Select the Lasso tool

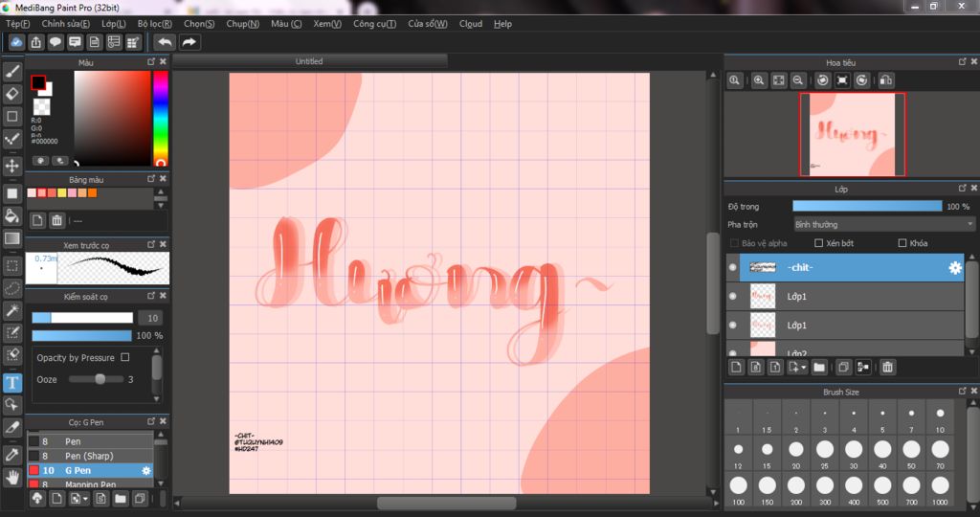[11, 288]
